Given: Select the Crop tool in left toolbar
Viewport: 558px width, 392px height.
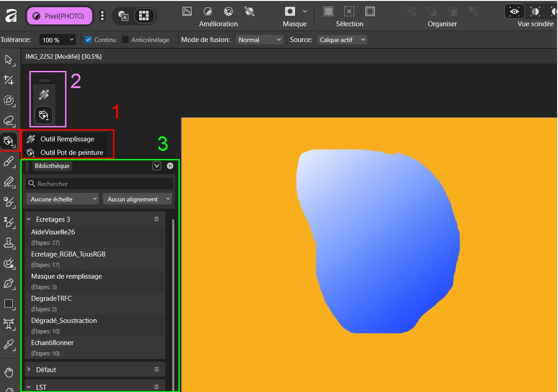Looking at the screenshot, I should click(9, 80).
